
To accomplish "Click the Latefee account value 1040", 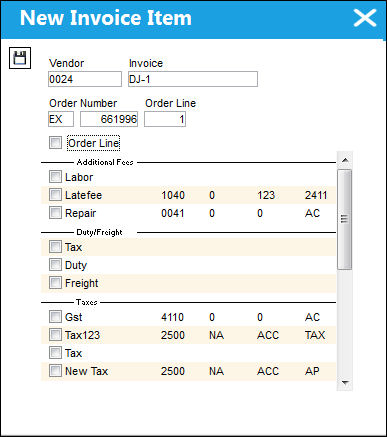I will (173, 195).
